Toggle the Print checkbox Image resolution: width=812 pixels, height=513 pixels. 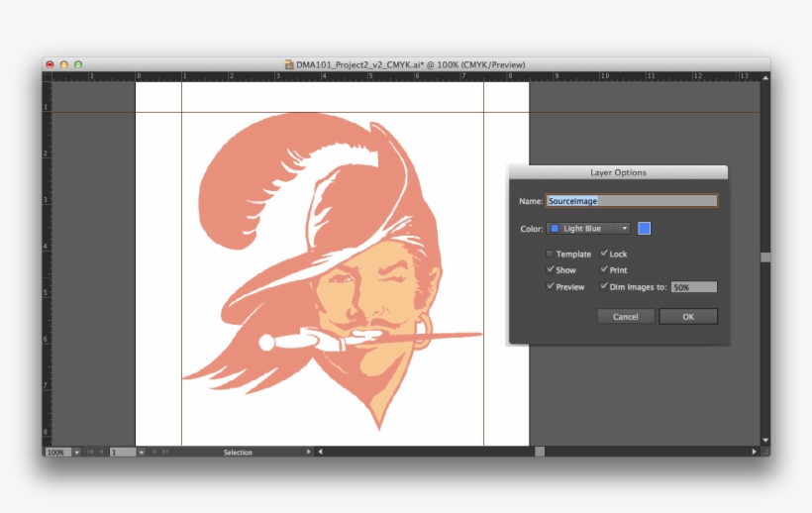[x=604, y=269]
